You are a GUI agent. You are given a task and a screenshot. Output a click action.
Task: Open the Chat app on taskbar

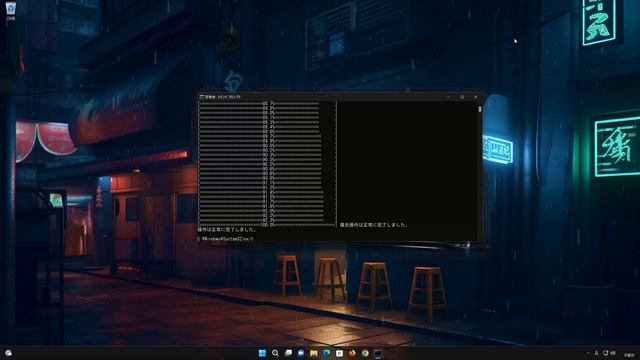tap(301, 353)
